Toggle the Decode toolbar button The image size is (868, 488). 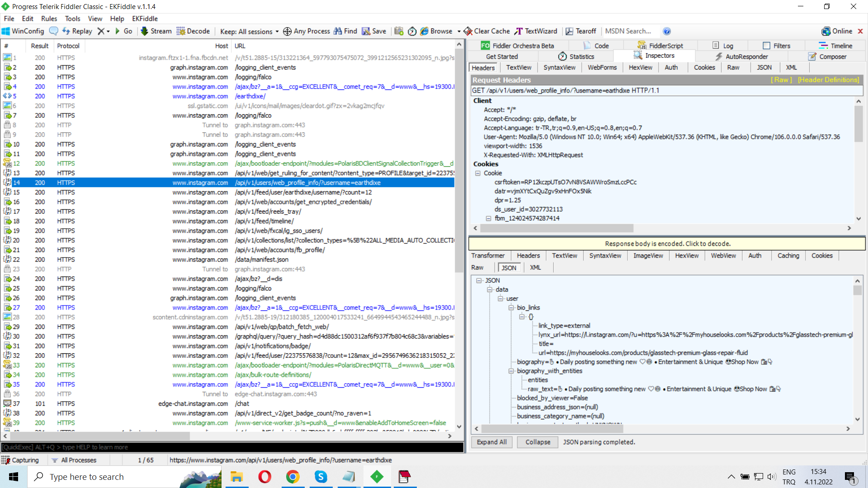193,31
